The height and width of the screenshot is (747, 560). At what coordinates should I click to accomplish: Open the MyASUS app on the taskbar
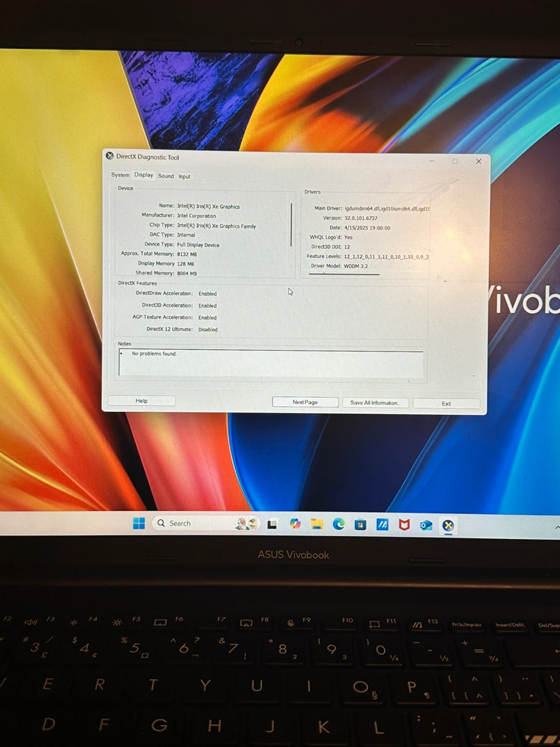click(383, 525)
